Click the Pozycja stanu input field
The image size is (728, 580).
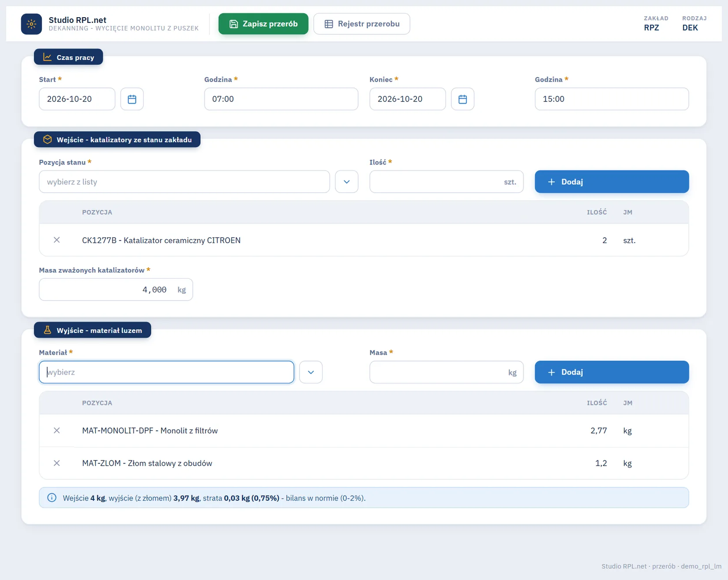click(184, 182)
